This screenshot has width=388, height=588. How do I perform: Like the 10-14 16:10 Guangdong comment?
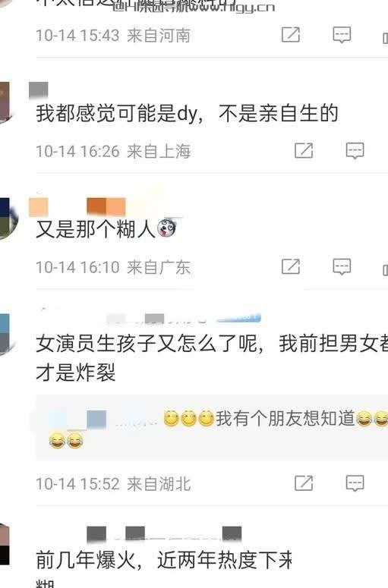(385, 269)
